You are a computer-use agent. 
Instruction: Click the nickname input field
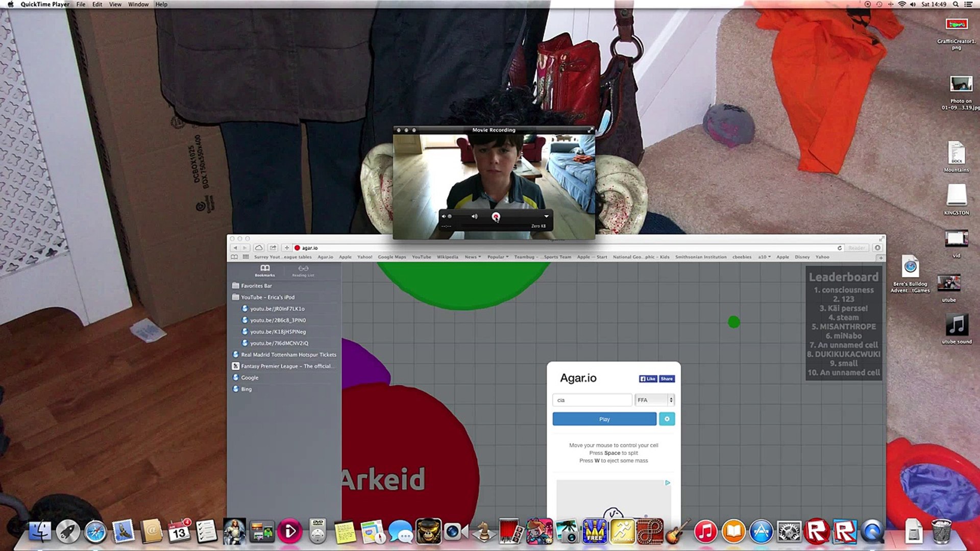click(592, 400)
